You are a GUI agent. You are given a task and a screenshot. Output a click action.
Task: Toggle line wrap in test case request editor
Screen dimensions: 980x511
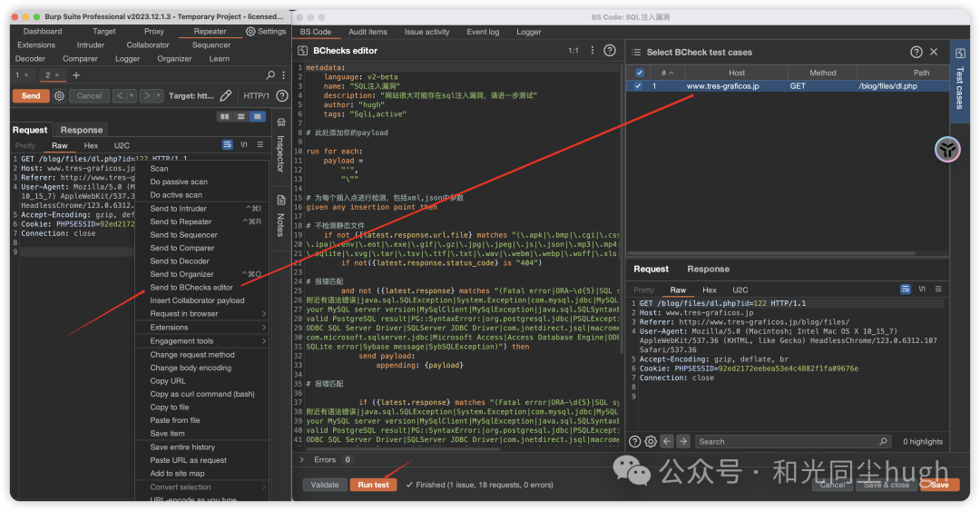pos(905,289)
